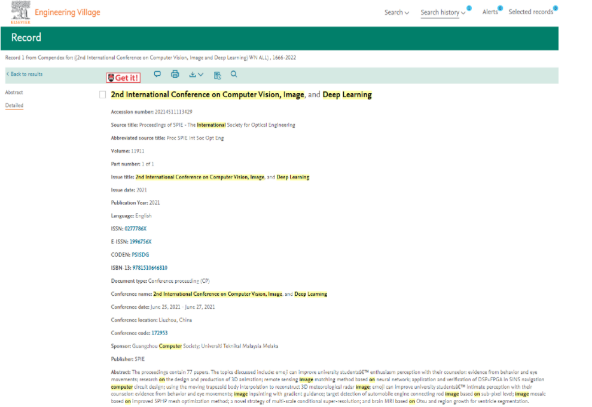Click the Conference code 172953 link
Image resolution: width=592 pixels, height=407 pixels.
point(159,333)
